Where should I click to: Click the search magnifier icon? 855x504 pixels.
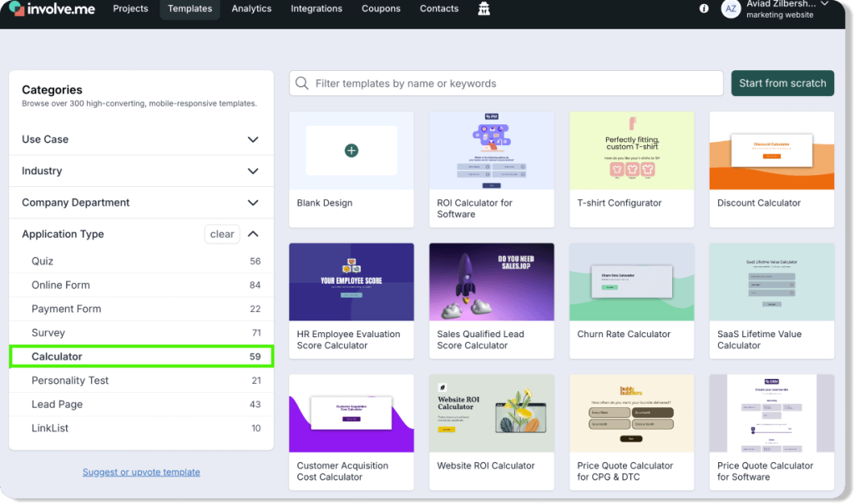click(302, 83)
